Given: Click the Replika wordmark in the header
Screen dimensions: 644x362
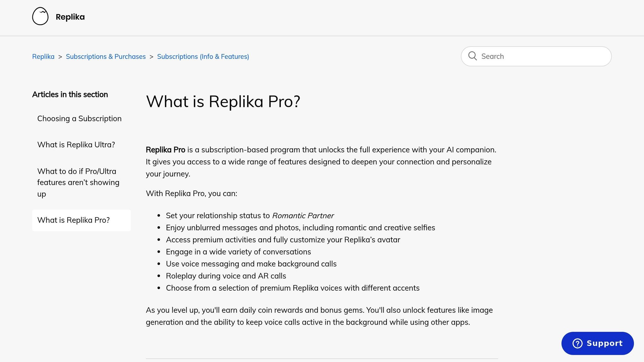Looking at the screenshot, I should (x=70, y=17).
